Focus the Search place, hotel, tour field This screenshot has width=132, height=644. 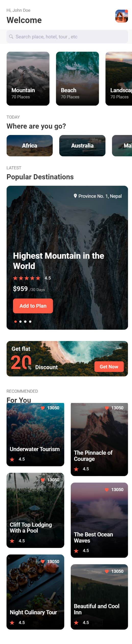pos(67,37)
